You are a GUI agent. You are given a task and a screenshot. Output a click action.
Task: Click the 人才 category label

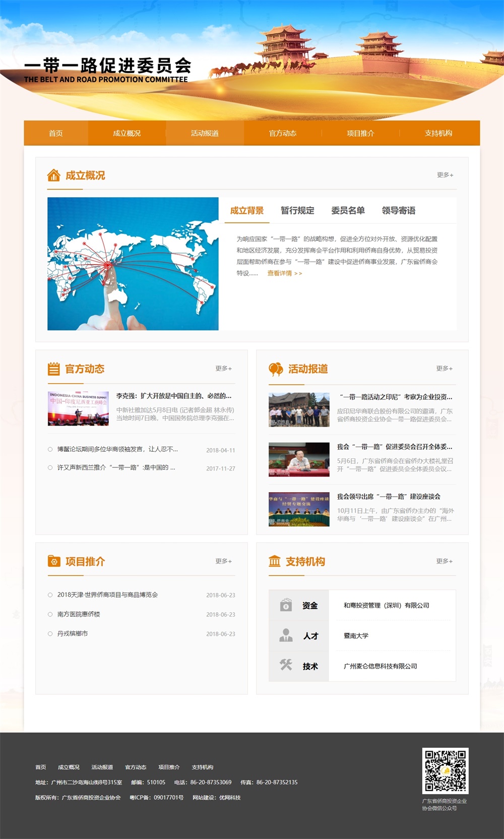(310, 636)
